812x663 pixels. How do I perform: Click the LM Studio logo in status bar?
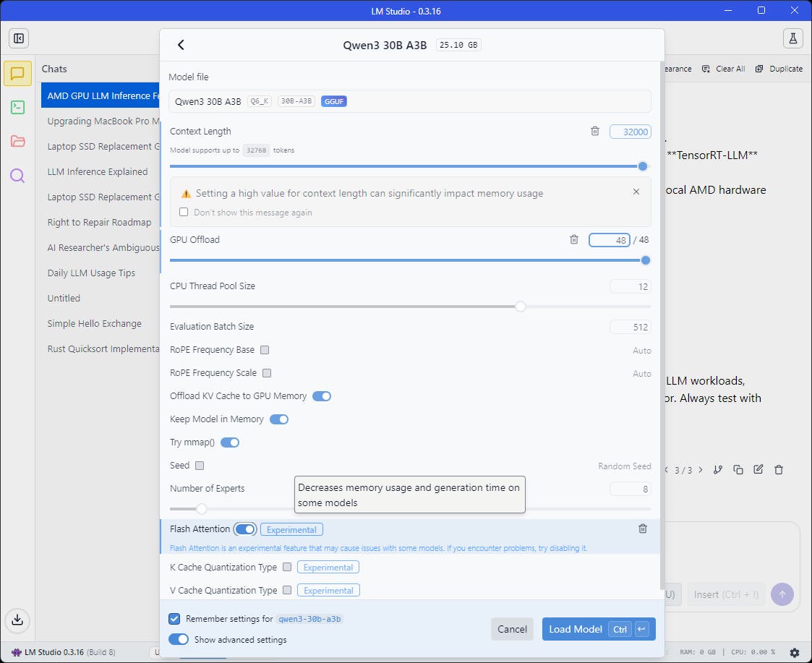tap(16, 652)
